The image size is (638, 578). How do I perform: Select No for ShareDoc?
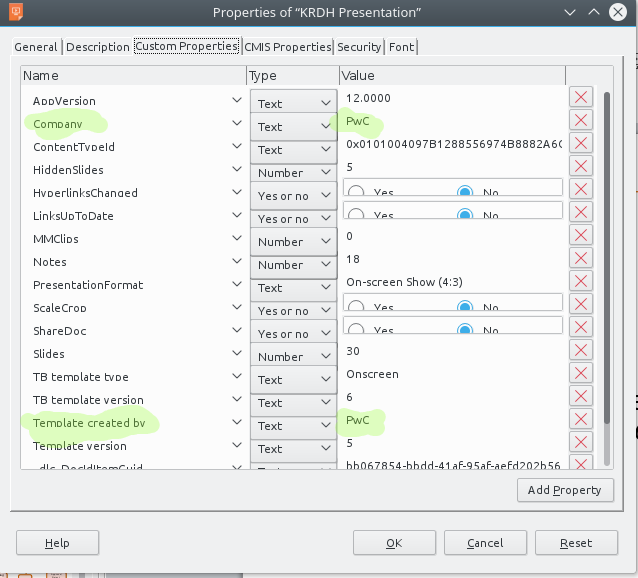pyautogui.click(x=465, y=329)
